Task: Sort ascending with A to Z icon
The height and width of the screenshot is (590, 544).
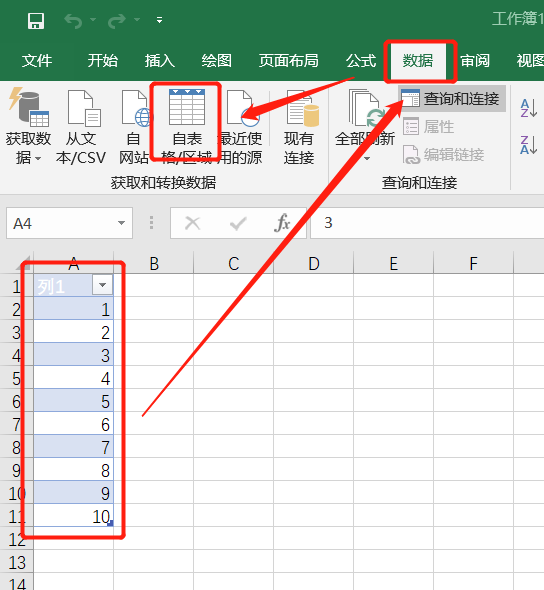Action: [x=528, y=108]
